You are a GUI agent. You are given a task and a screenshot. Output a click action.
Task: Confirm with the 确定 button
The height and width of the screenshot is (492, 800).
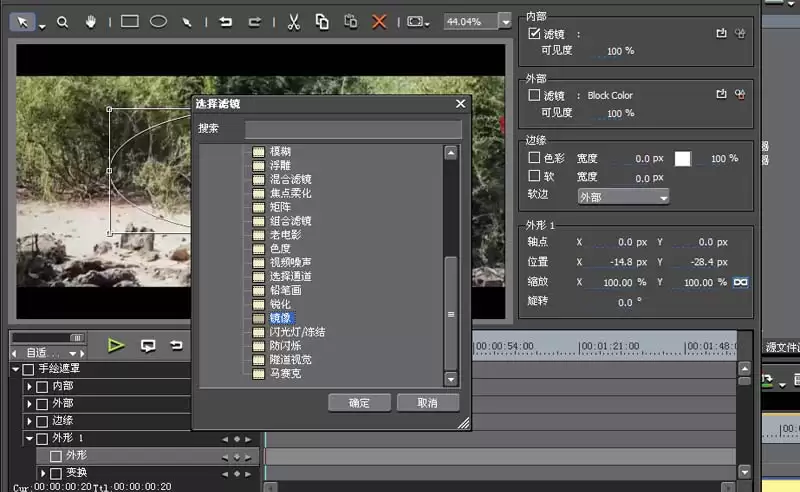click(x=359, y=403)
